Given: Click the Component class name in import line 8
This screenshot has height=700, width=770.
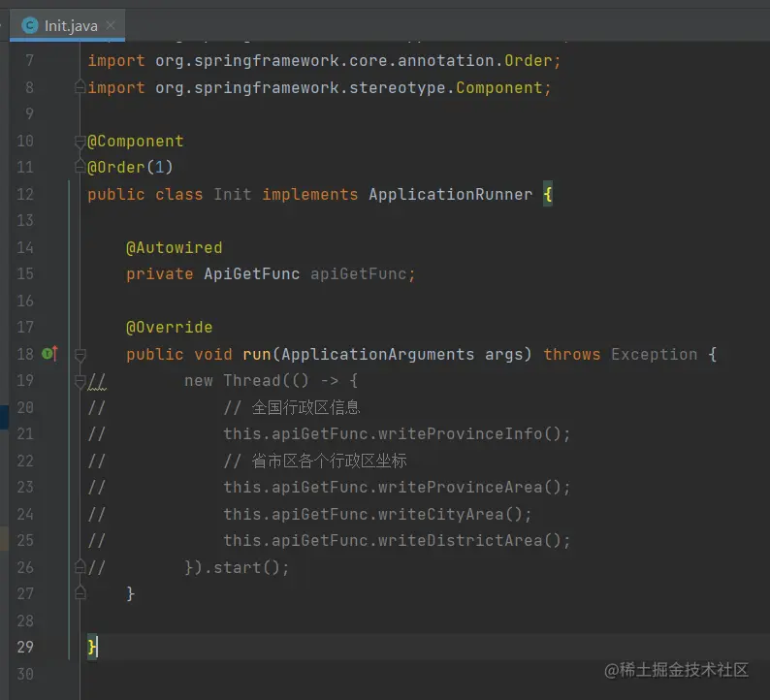Looking at the screenshot, I should tap(499, 88).
